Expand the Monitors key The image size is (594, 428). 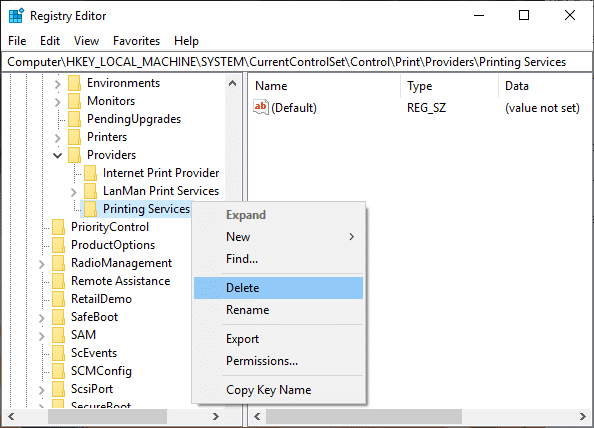point(58,102)
